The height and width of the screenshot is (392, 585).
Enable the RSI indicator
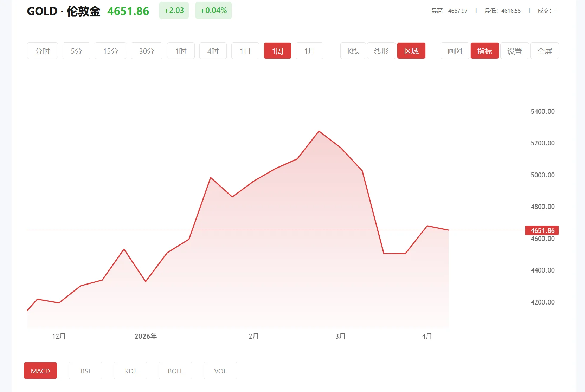click(x=85, y=371)
